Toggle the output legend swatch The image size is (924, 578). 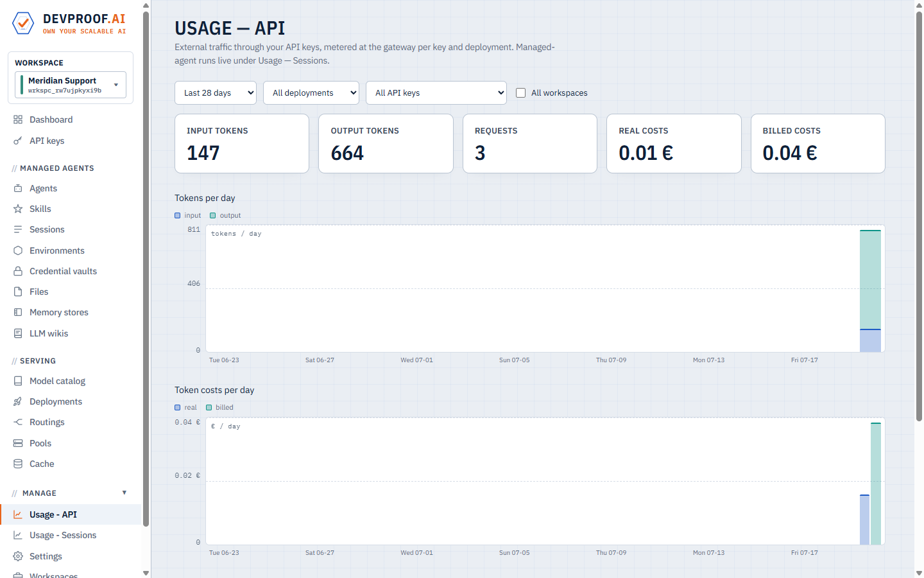213,216
